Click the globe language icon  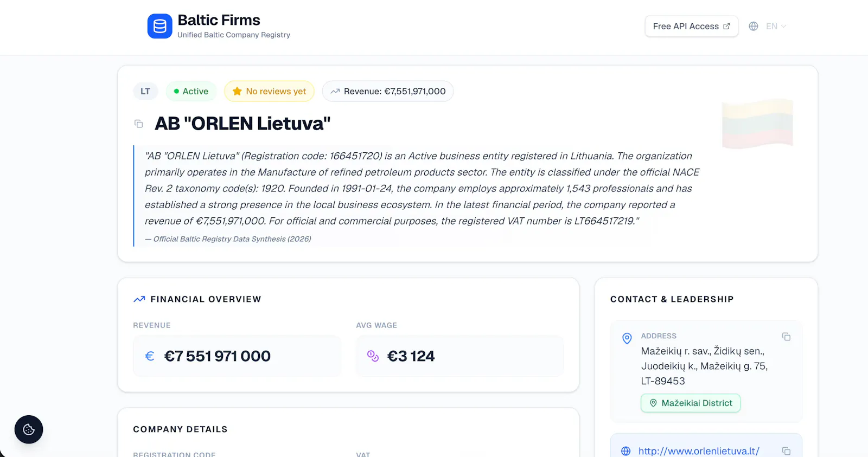[x=754, y=26]
